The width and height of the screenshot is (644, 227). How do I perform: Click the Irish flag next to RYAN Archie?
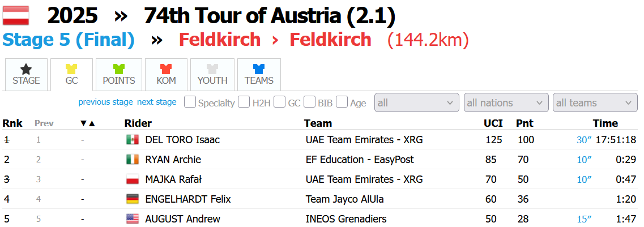pos(133,160)
